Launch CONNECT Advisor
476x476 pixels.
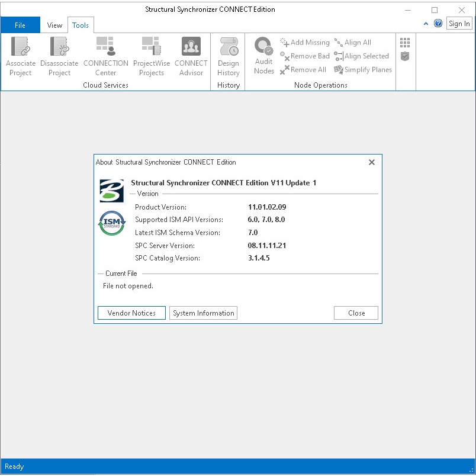(191, 47)
